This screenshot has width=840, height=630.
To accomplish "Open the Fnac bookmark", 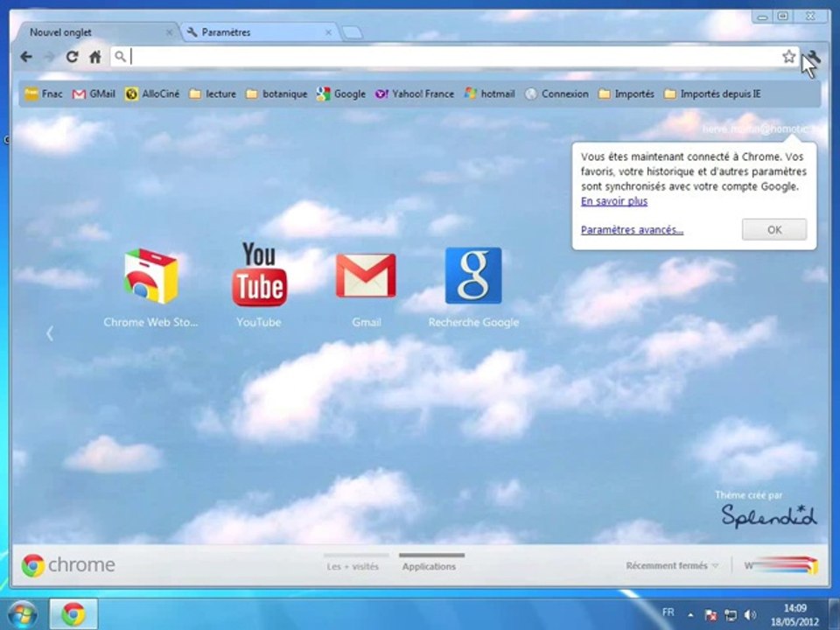I will coord(44,94).
